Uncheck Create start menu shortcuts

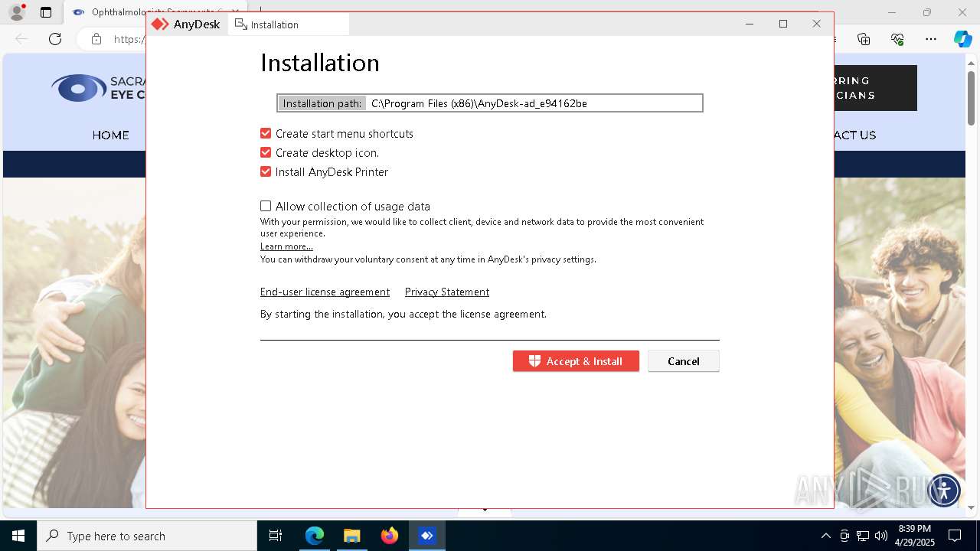(x=266, y=133)
